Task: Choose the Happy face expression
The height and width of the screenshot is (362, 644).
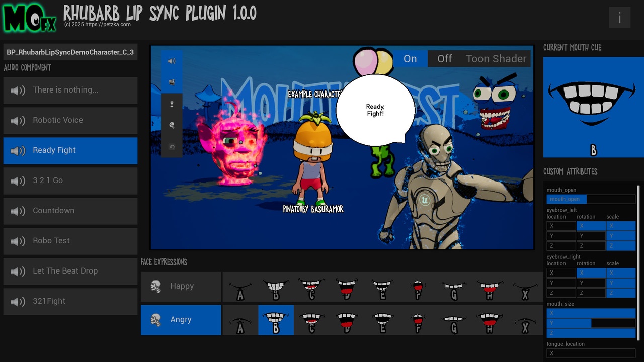Action: point(181,287)
